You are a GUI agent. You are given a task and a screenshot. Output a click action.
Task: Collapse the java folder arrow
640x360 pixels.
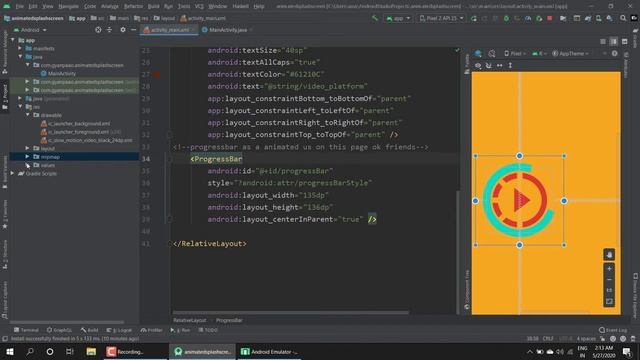click(20, 57)
